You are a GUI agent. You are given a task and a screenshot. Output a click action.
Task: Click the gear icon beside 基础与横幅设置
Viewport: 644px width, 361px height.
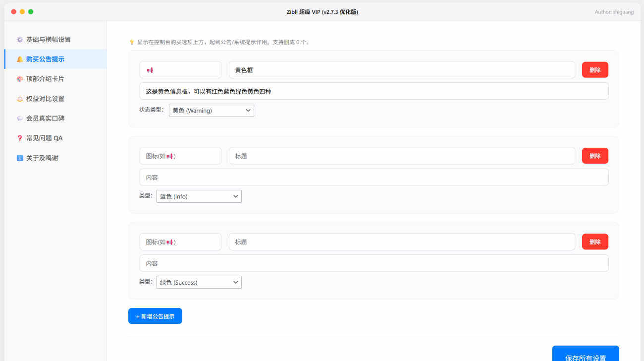20,40
